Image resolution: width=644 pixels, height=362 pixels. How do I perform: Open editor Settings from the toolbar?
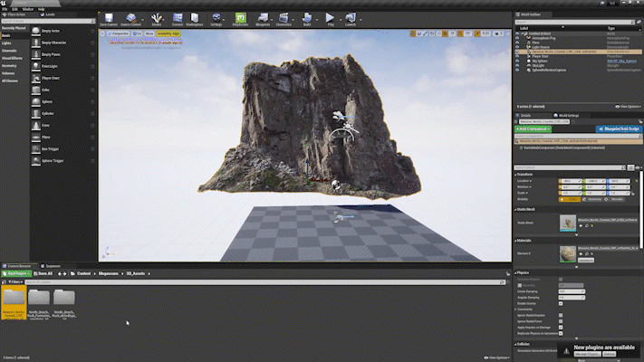[216, 19]
